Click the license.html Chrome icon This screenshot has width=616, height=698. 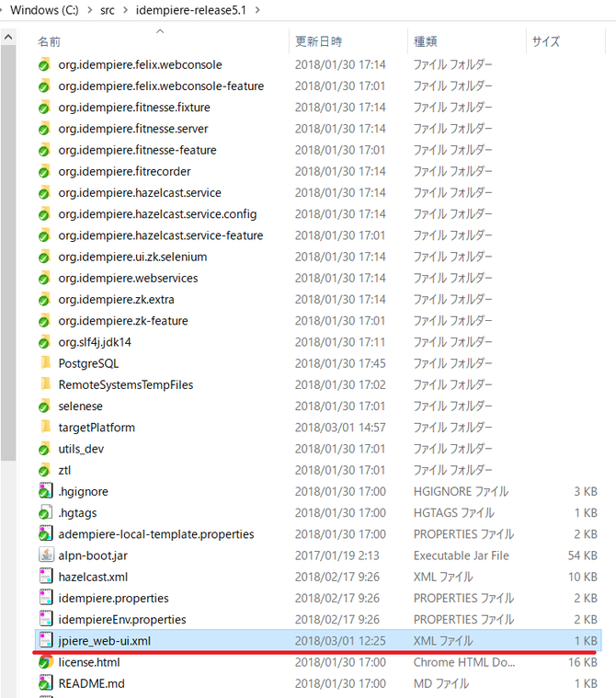pyautogui.click(x=45, y=662)
